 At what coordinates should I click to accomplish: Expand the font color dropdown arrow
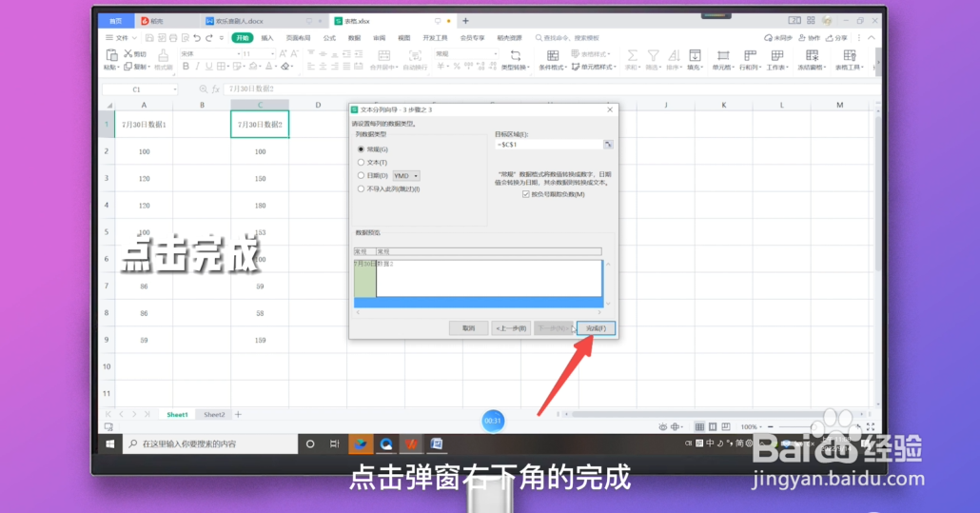tap(276, 67)
